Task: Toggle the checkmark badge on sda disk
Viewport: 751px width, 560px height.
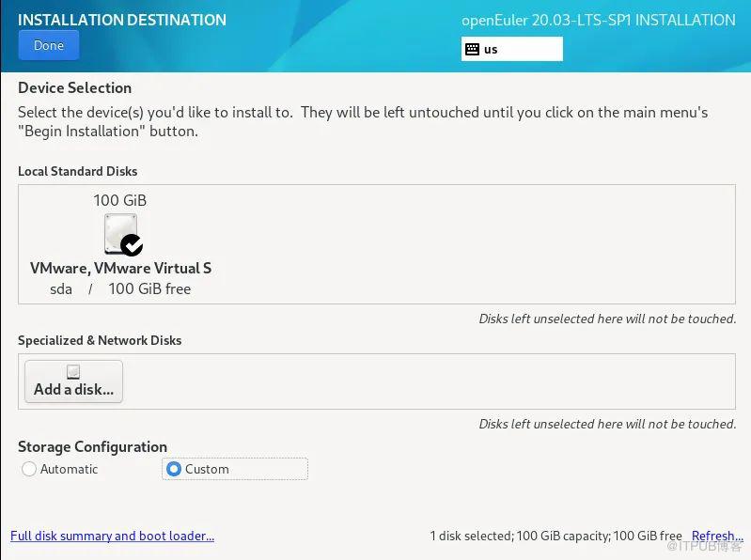Action: (x=132, y=245)
